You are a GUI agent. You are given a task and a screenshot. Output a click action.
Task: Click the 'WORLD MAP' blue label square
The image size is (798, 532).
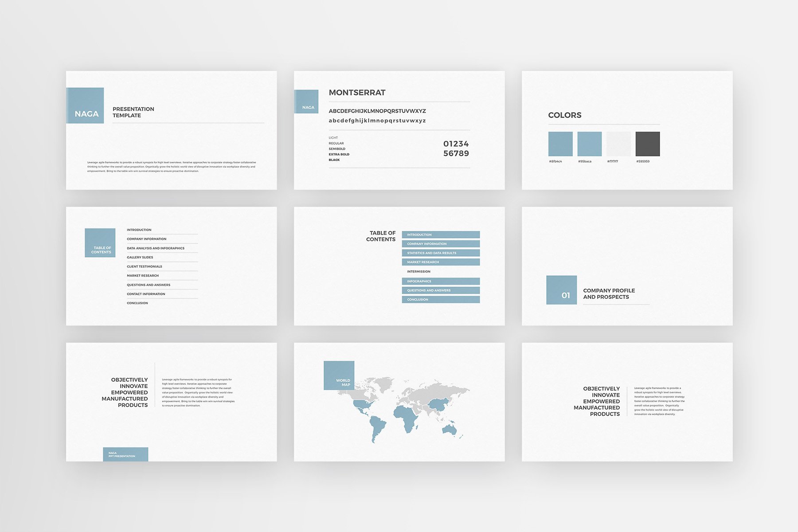[x=339, y=376]
